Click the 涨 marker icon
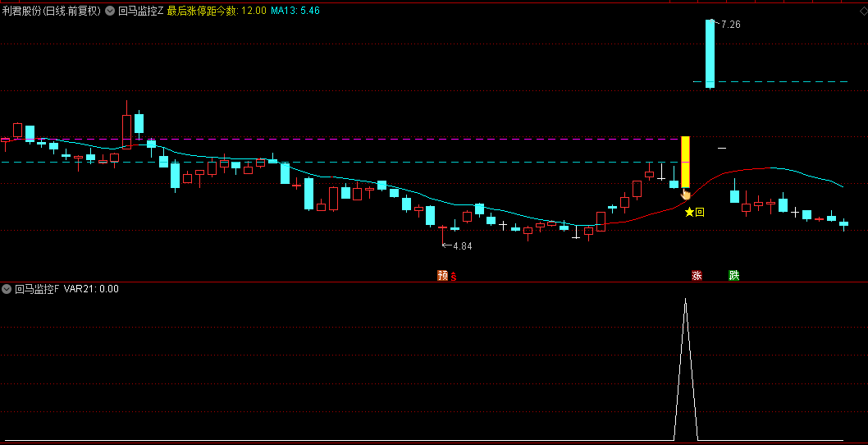 point(697,275)
